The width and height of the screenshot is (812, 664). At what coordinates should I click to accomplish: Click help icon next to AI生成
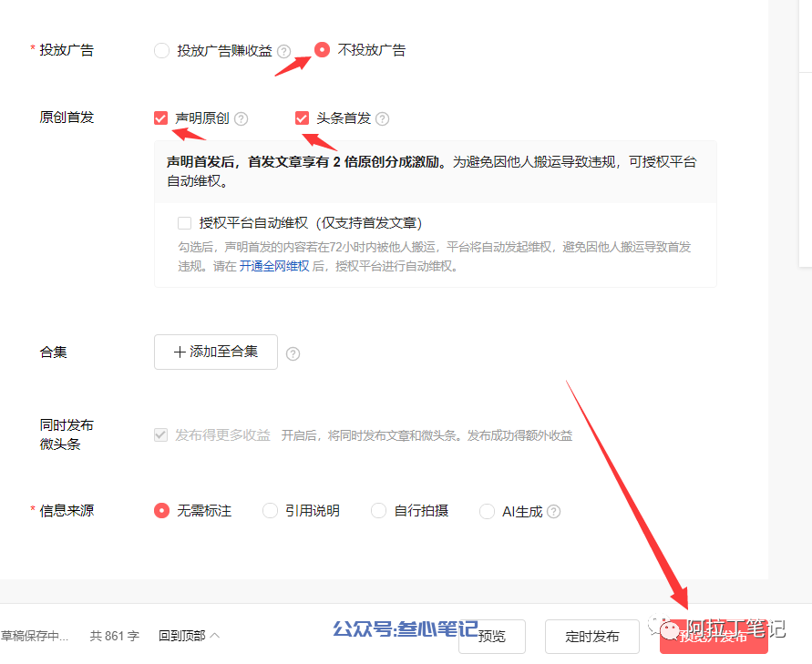pyautogui.click(x=553, y=512)
